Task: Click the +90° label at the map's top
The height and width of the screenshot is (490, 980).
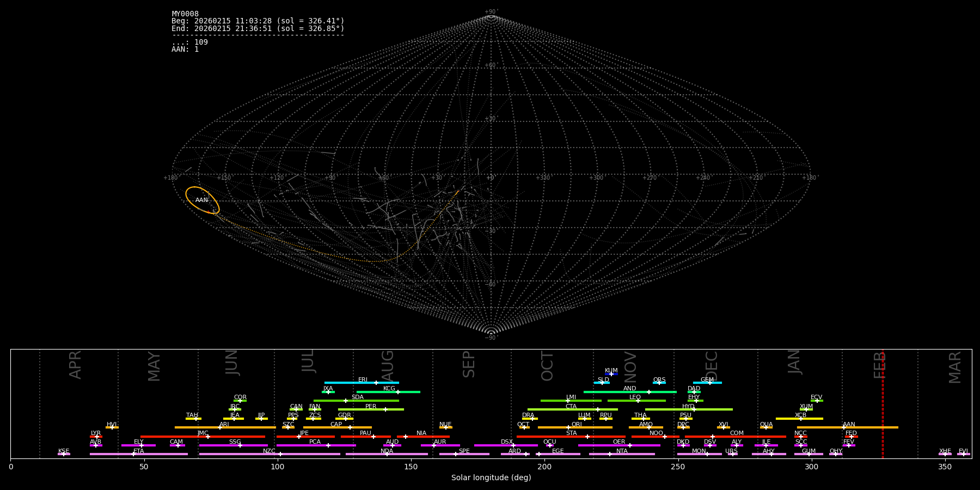Action: (x=491, y=12)
